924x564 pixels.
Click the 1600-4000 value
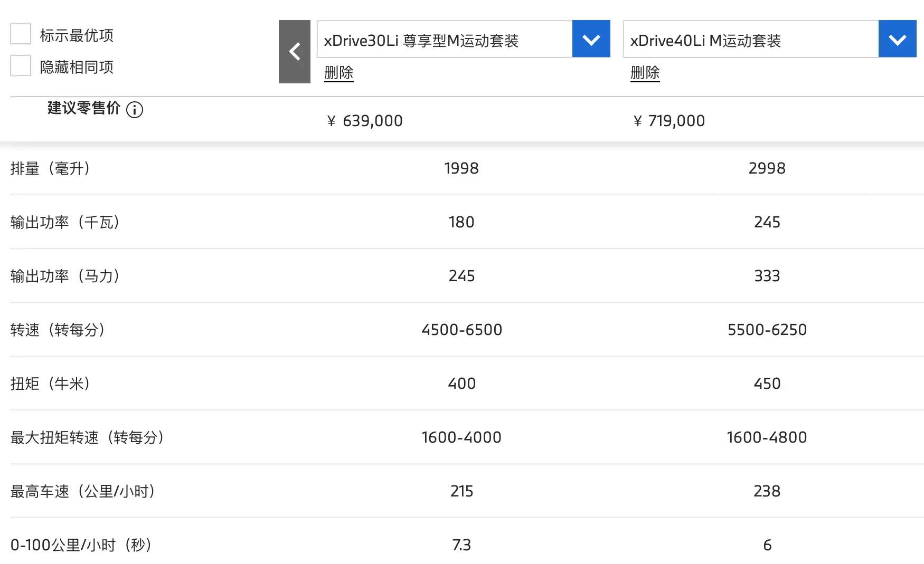coord(461,437)
